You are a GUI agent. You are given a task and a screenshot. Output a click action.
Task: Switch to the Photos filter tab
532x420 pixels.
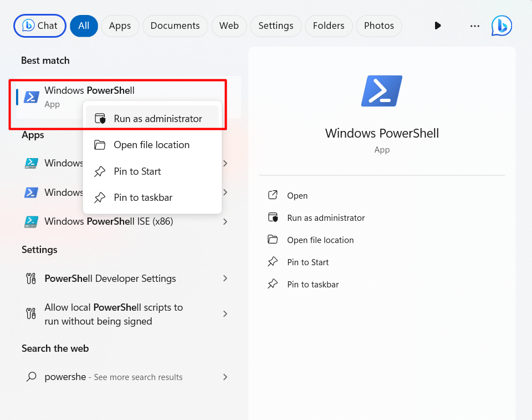(x=379, y=26)
